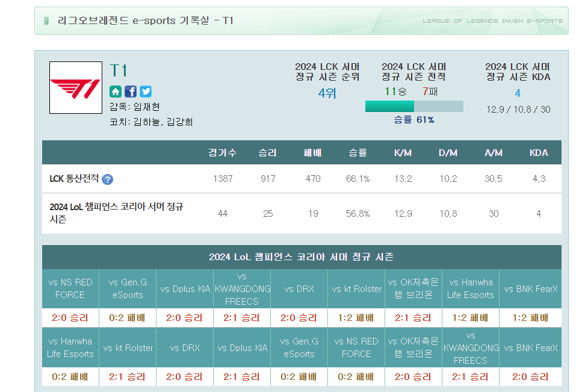Click the 470 losses value

coord(313,179)
